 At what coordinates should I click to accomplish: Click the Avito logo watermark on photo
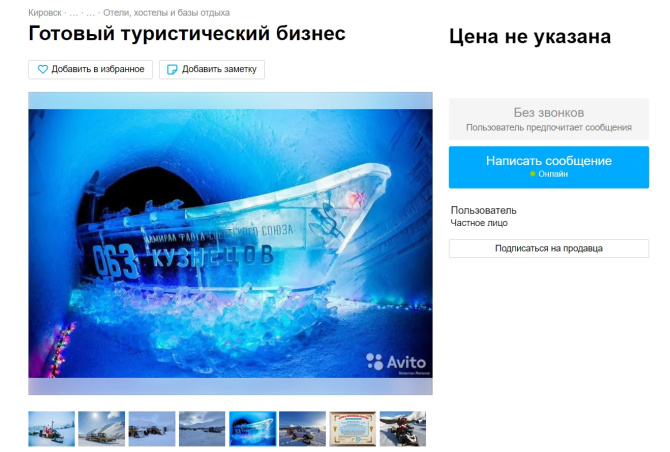[x=396, y=362]
